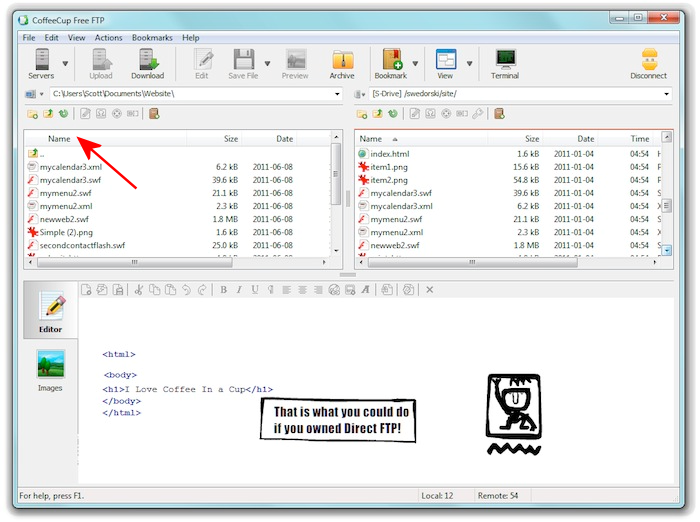Open the local path dropdown for C:\Users\Scott\Documents\Website\
700x522 pixels.
click(x=335, y=94)
